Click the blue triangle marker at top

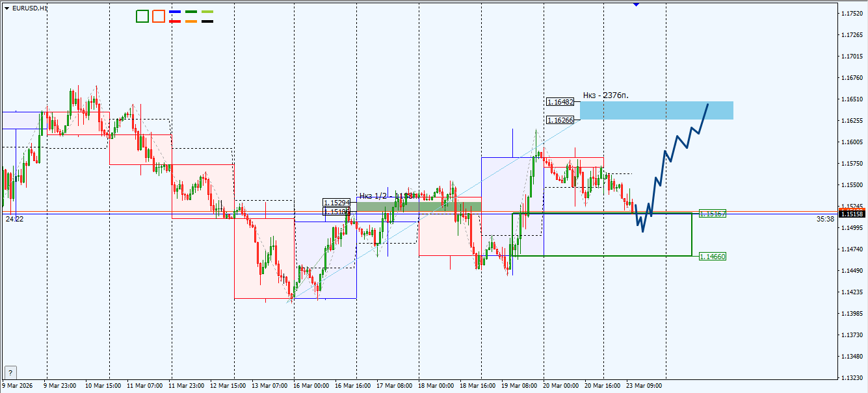[636, 4]
